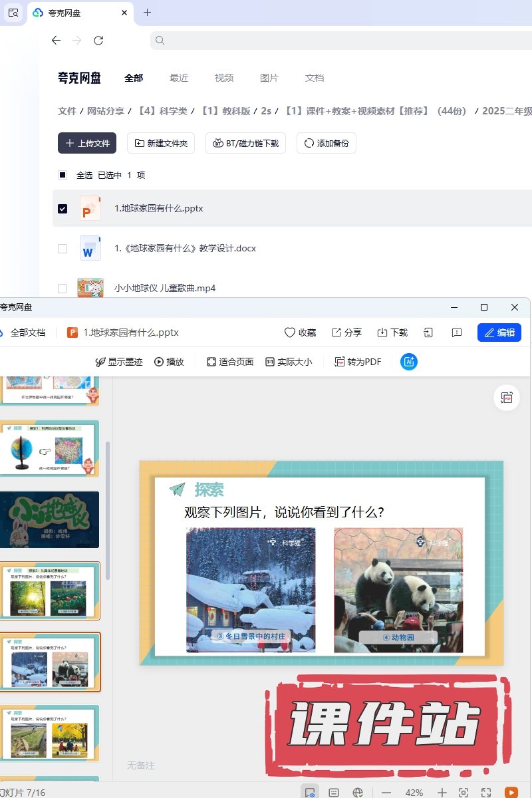The width and height of the screenshot is (532, 798).
Task: Uncheck the 地球家园有什么.pptx file checkbox
Action: (x=63, y=209)
